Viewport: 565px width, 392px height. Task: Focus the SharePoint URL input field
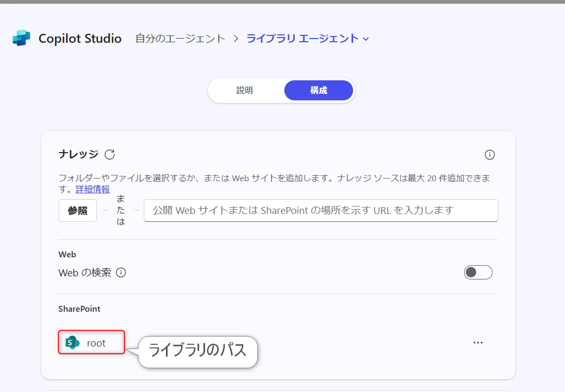pos(321,210)
